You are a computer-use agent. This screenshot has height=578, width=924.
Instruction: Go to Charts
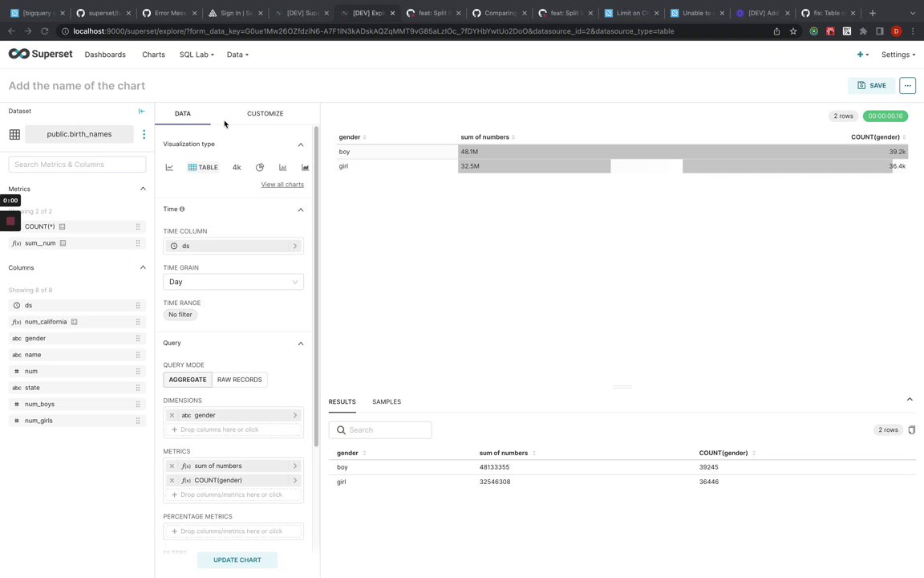[x=153, y=55]
